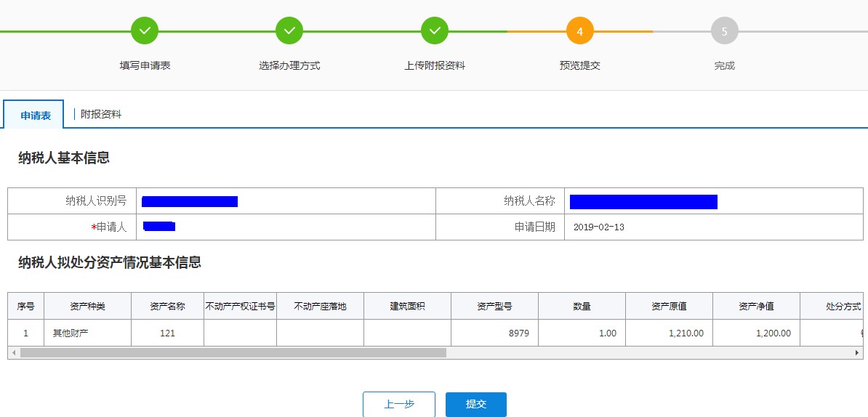Click the 资产原值 column header

pyautogui.click(x=669, y=306)
